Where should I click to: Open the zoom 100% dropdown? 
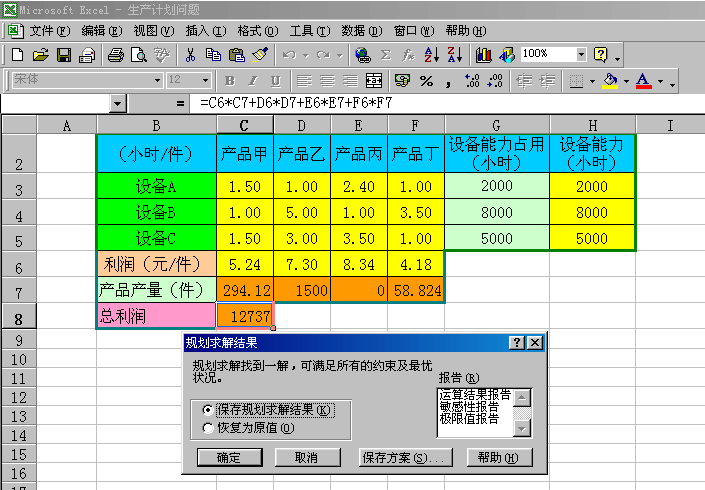click(581, 54)
